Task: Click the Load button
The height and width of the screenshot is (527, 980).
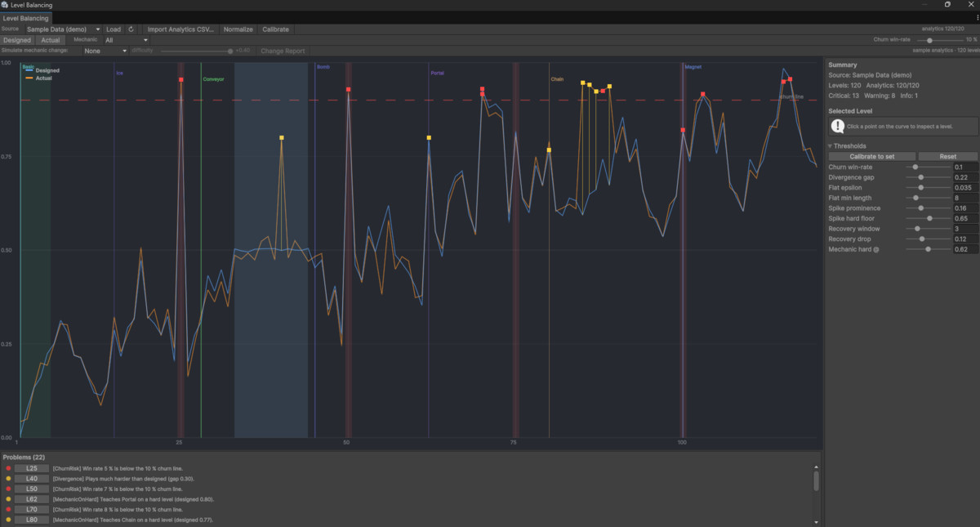Action: point(114,29)
